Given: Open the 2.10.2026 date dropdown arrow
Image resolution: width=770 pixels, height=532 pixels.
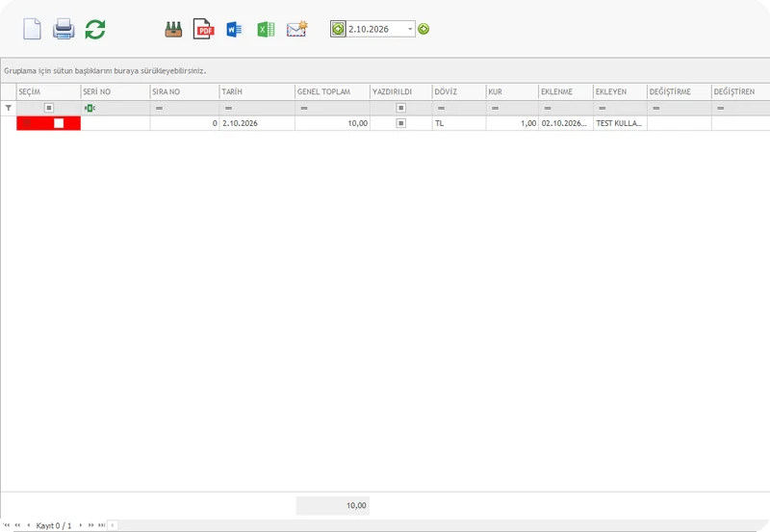Looking at the screenshot, I should 410,29.
